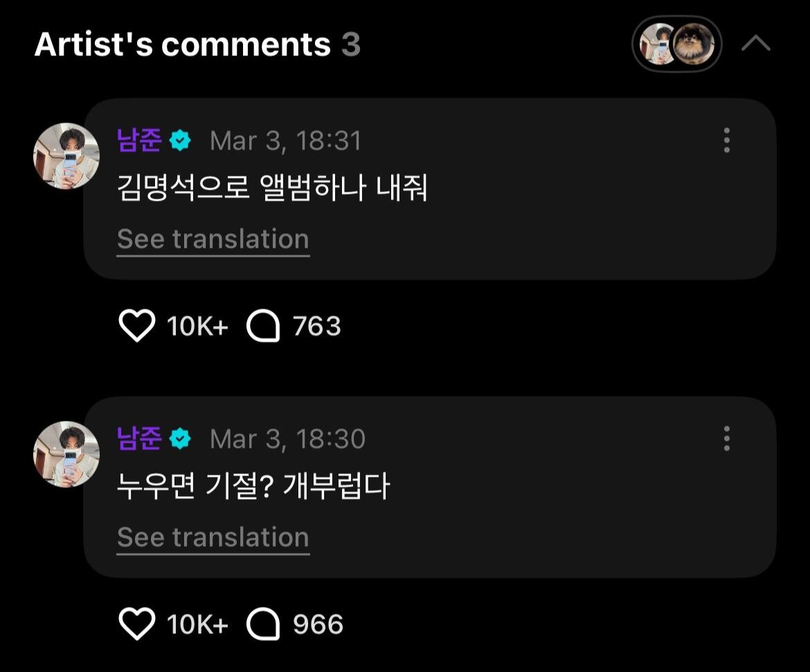Tap the 남준 username on first comment
810x672 pixels.
coord(139,140)
